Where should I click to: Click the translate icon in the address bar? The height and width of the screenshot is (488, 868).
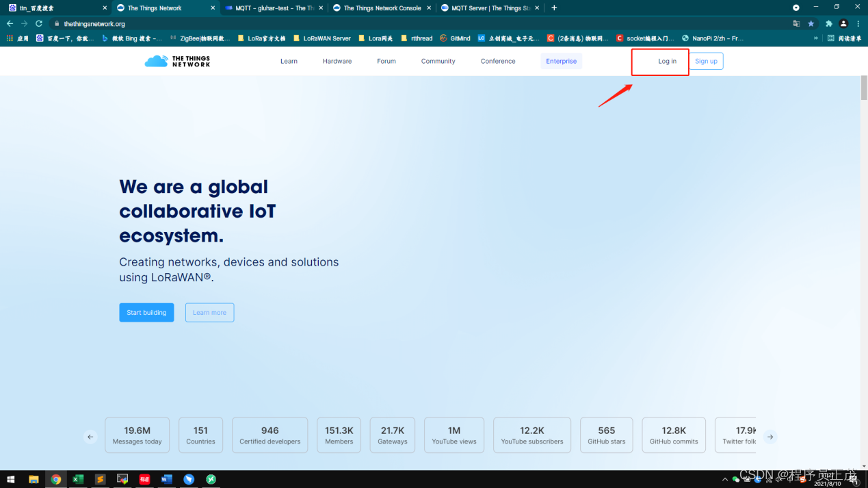(x=796, y=23)
